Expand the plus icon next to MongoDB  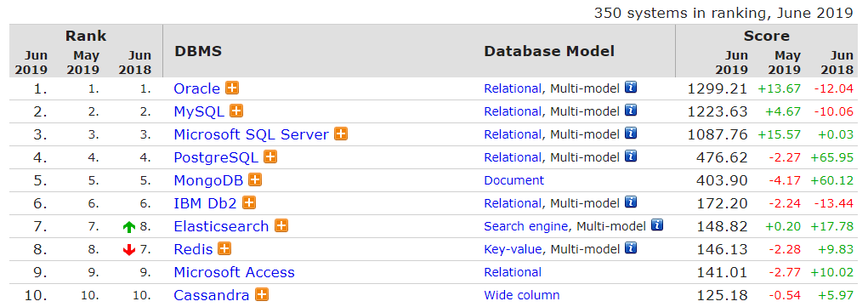pyautogui.click(x=255, y=179)
